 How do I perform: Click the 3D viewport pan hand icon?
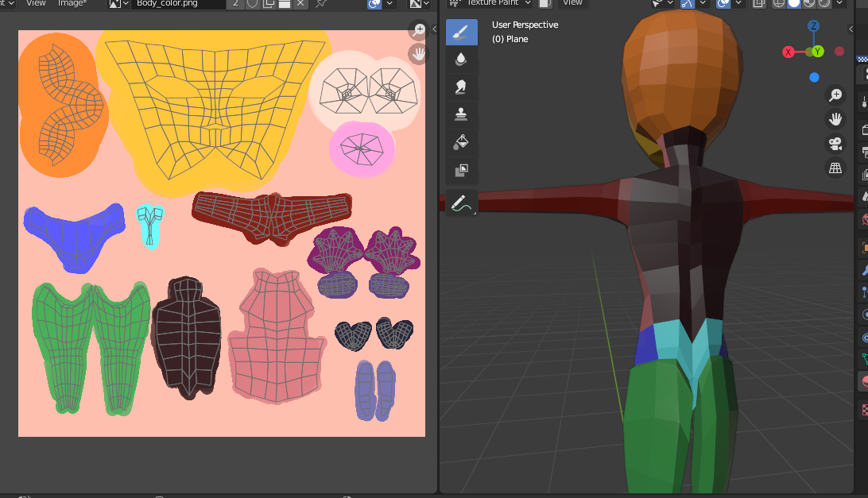click(x=835, y=119)
